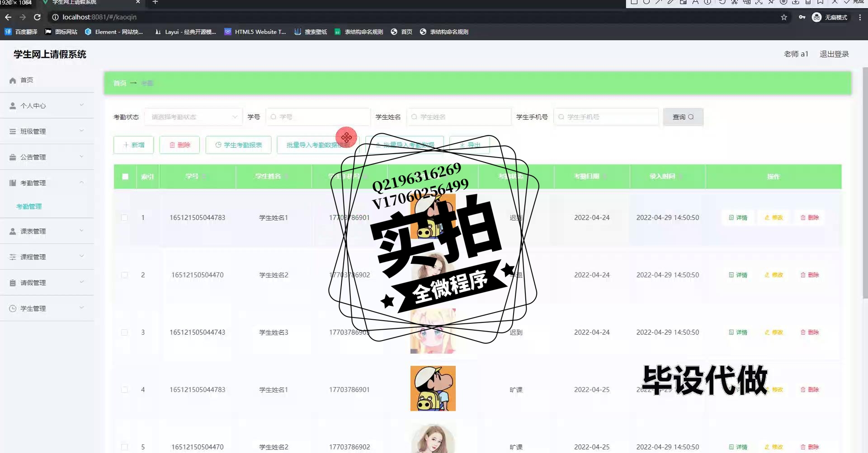
Task: Expand 课表管理 sidebar menu
Action: (x=47, y=231)
